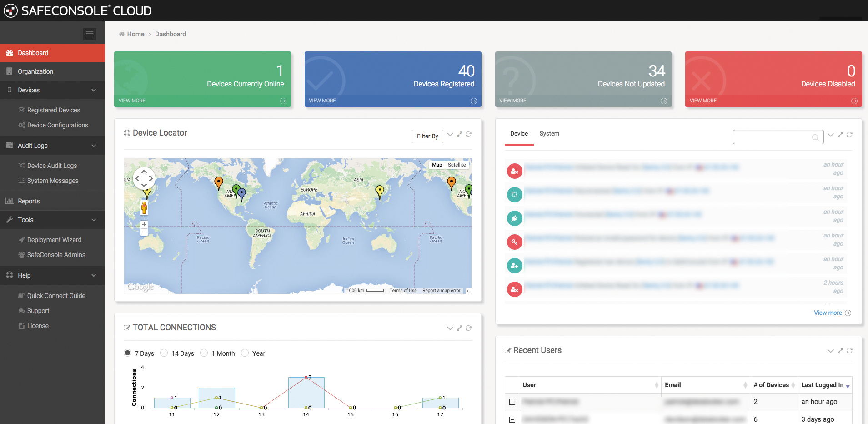Open Device Audit Logs
Image resolution: width=868 pixels, height=424 pixels.
coord(52,166)
